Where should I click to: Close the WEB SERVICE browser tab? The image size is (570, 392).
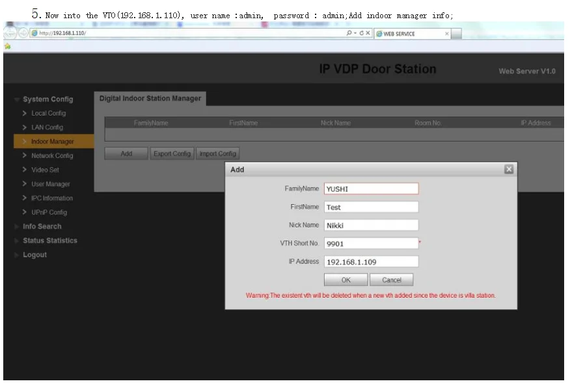(x=447, y=34)
